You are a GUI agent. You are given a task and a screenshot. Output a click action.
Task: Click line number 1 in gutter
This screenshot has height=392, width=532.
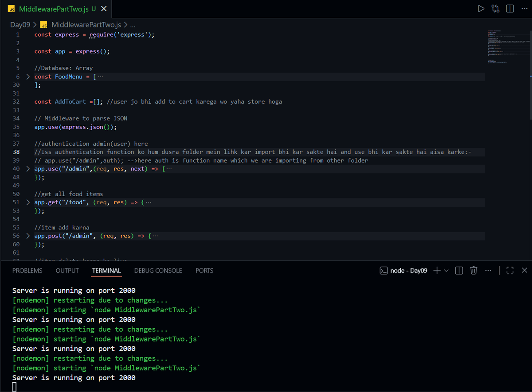tap(17, 35)
